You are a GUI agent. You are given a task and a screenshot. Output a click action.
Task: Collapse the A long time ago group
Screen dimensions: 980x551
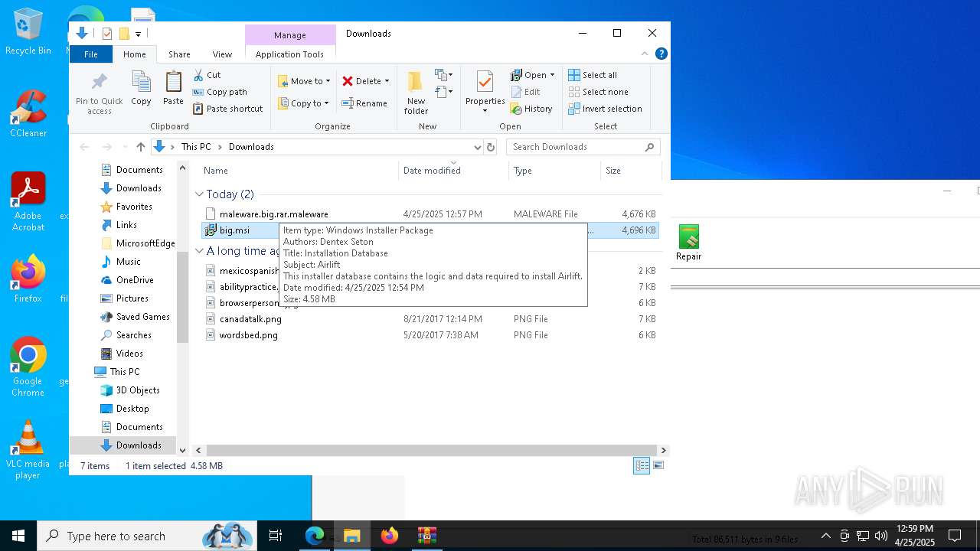click(199, 251)
